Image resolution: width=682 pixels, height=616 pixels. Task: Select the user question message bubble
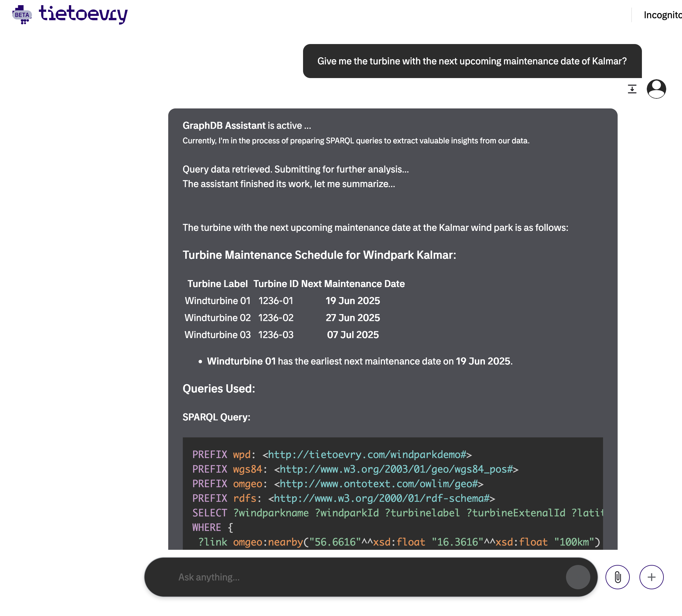point(472,61)
